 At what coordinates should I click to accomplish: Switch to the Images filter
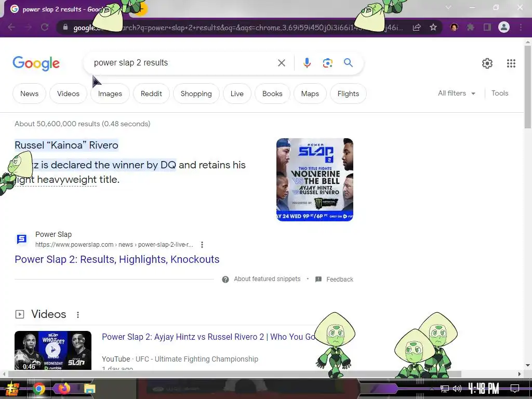(110, 94)
